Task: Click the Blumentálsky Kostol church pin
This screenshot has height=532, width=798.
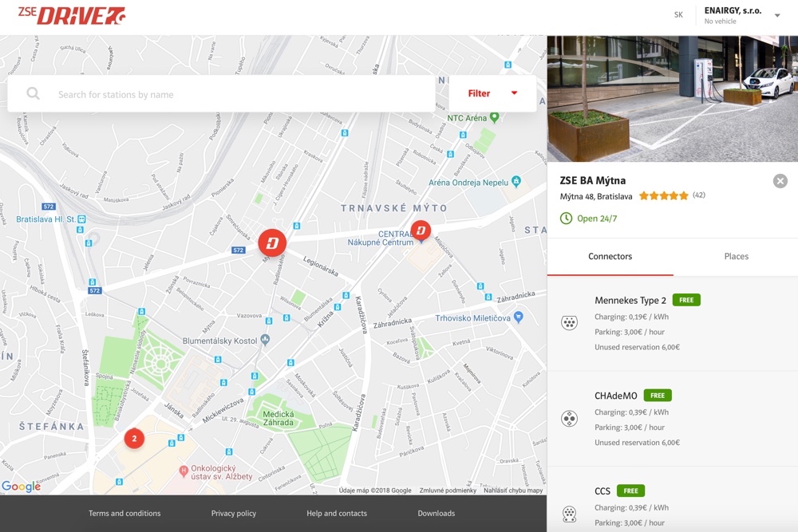Action: click(x=265, y=340)
